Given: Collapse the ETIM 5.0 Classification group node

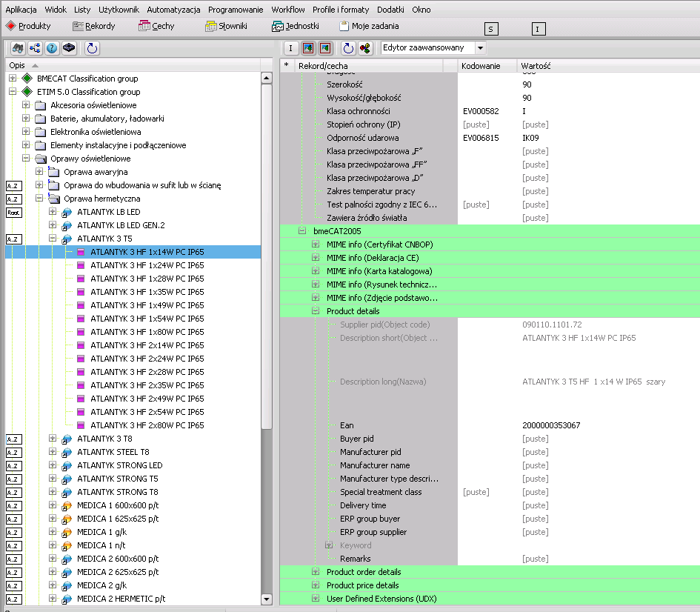Looking at the screenshot, I should [x=13, y=92].
